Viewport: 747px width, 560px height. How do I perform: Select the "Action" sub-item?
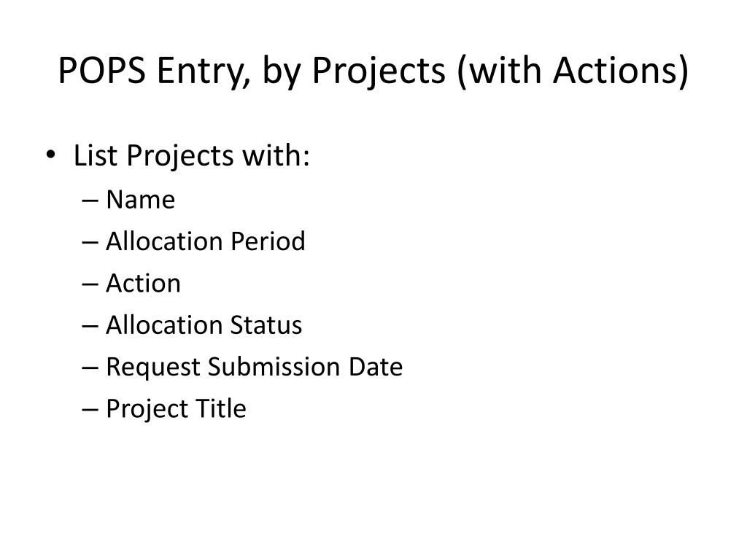143,284
